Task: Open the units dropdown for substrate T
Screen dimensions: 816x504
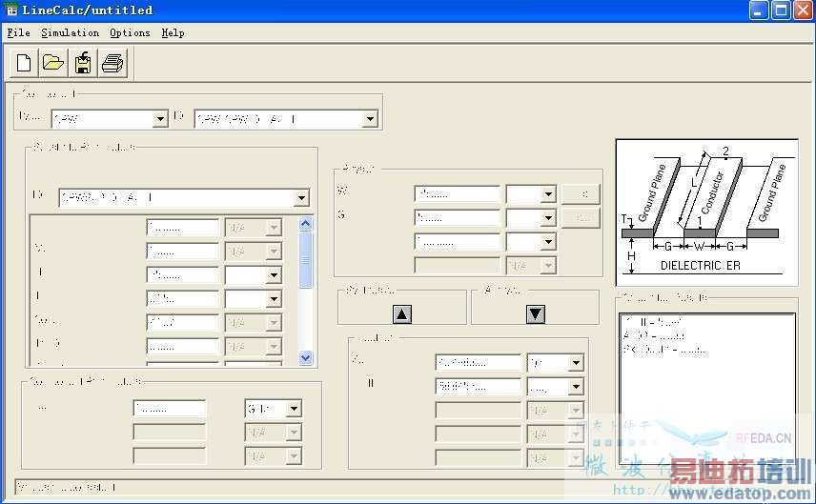Action: pos(274,299)
